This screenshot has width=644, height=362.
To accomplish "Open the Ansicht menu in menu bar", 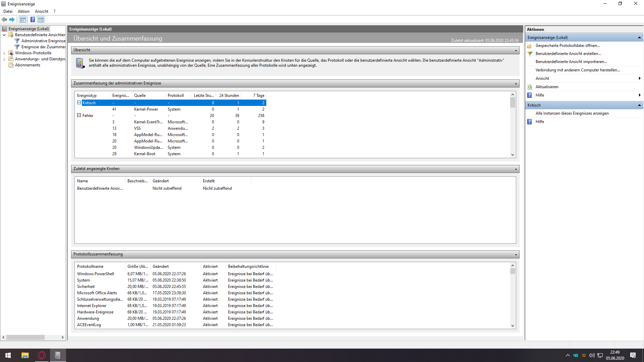I will click(42, 11).
